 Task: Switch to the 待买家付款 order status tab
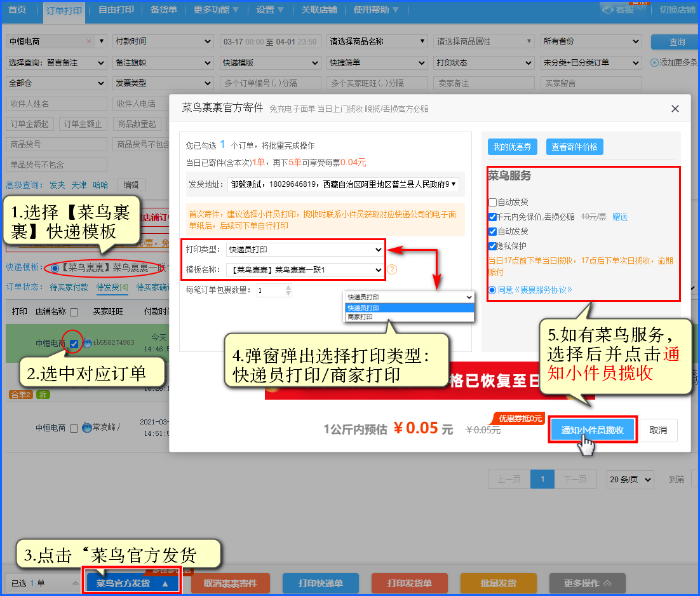click(69, 287)
